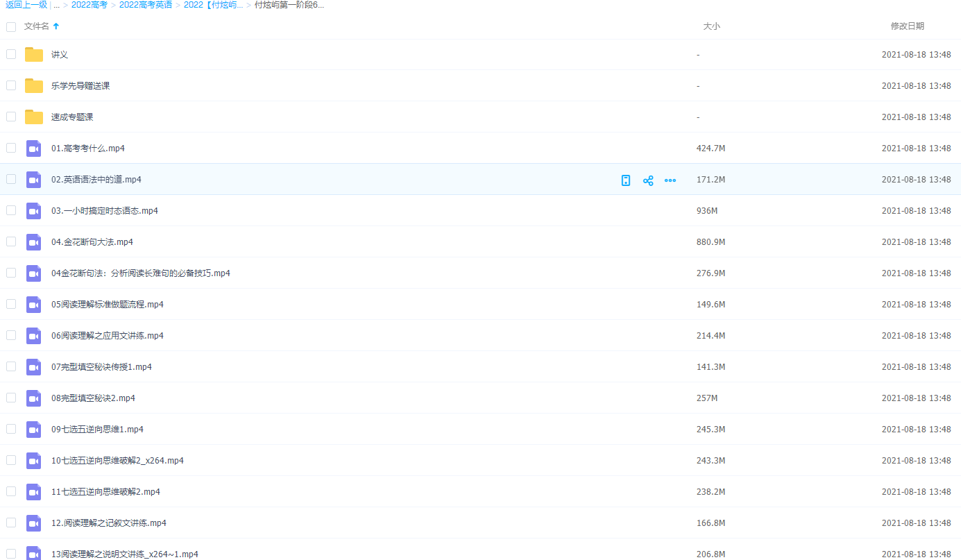Open the more options ellipsis on 02.英语语法中的道.mp4
Screen dimensions: 961x560
point(670,180)
